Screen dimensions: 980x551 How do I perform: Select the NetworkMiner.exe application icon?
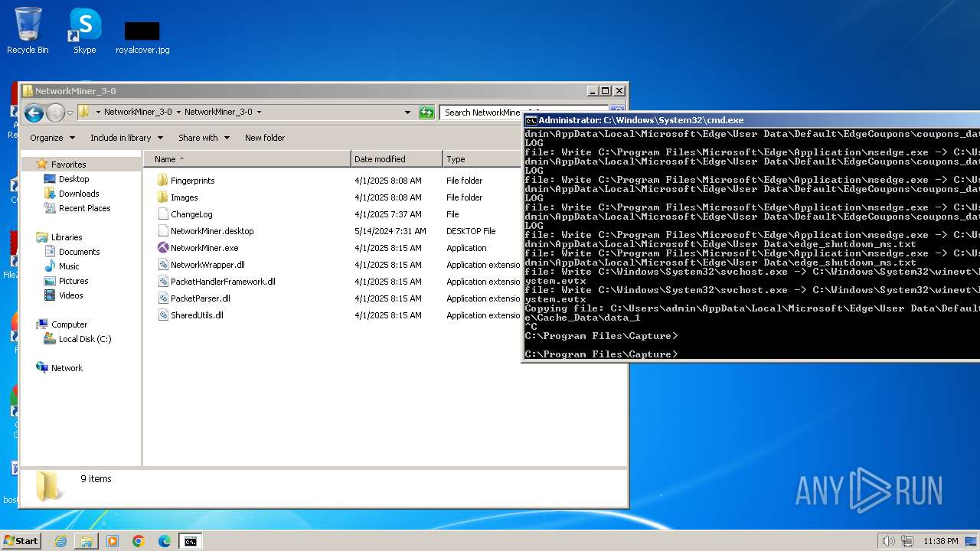coord(162,248)
